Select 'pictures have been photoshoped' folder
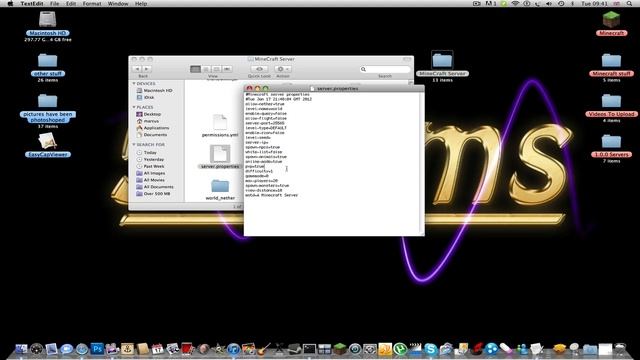This screenshot has width=640, height=360. pyautogui.click(x=47, y=101)
